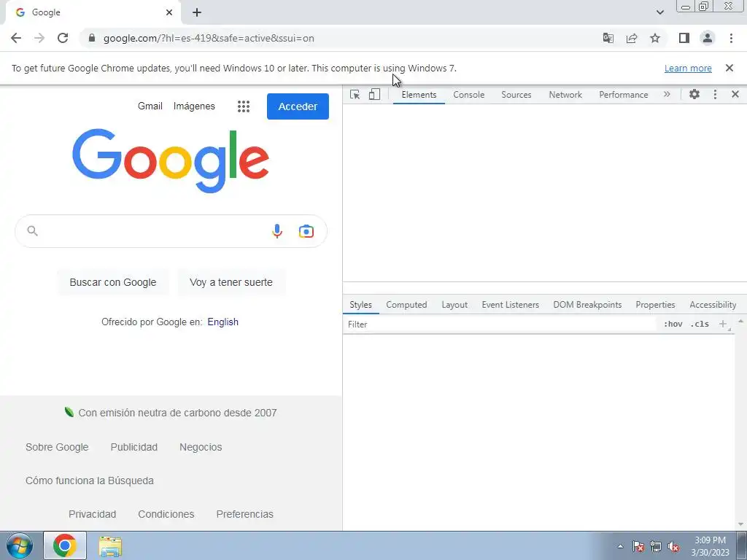Close the DevTools panel
747x560 pixels.
(735, 94)
